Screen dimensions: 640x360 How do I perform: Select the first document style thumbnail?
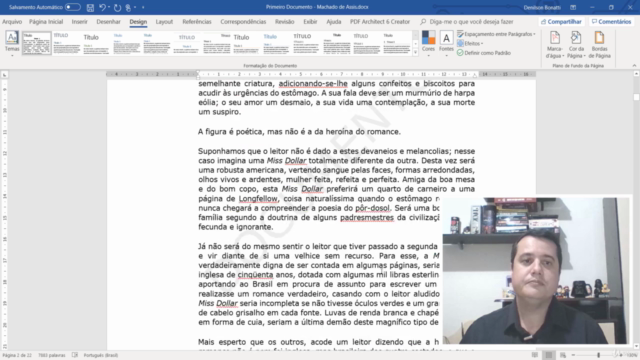(37, 43)
